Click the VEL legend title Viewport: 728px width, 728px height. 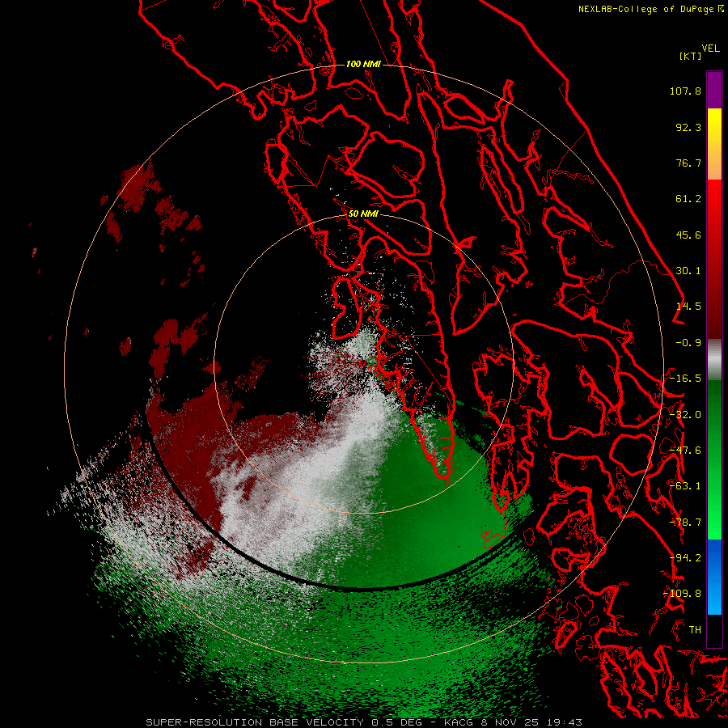coord(711,49)
